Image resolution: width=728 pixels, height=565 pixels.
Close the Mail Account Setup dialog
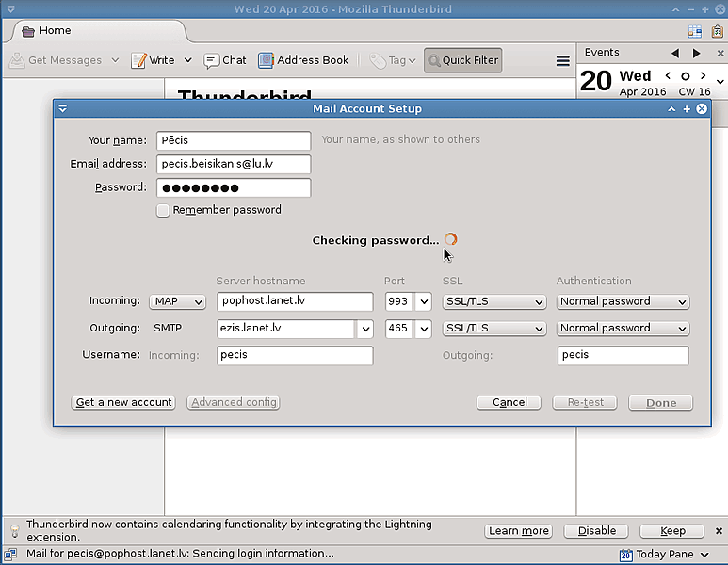pyautogui.click(x=702, y=108)
